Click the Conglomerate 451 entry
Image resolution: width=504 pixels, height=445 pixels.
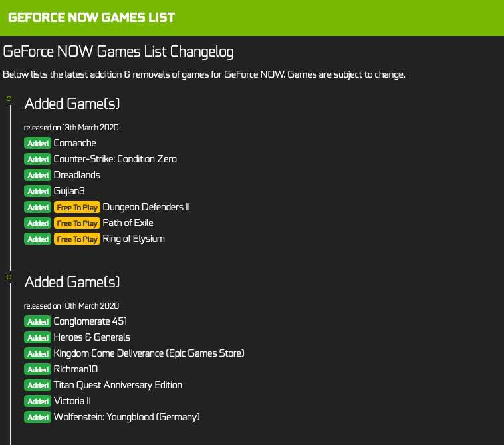coord(90,321)
